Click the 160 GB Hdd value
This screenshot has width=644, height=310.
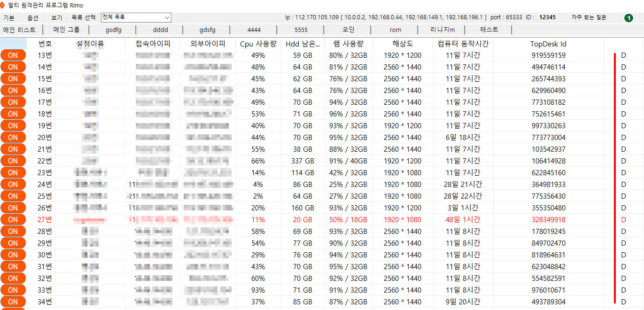303,208
